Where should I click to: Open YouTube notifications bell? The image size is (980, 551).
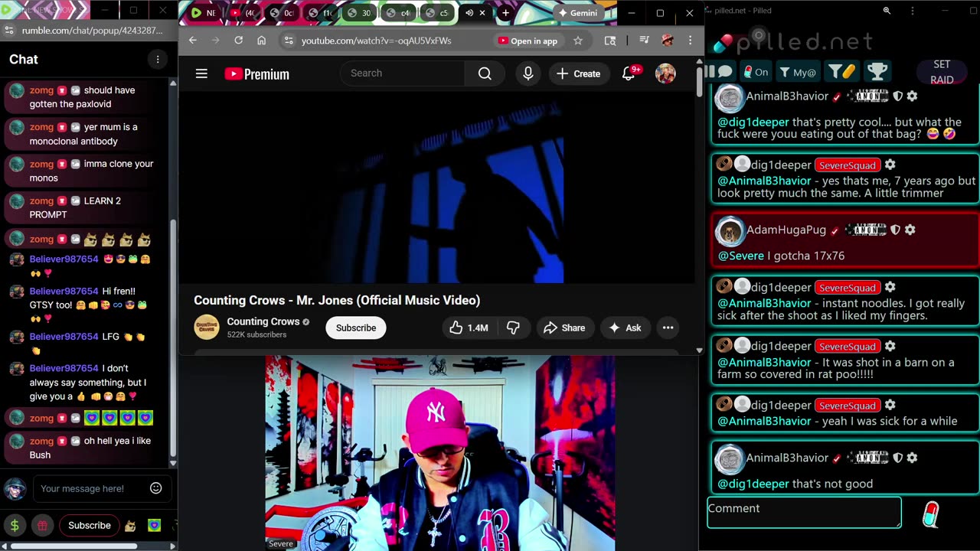coord(629,73)
